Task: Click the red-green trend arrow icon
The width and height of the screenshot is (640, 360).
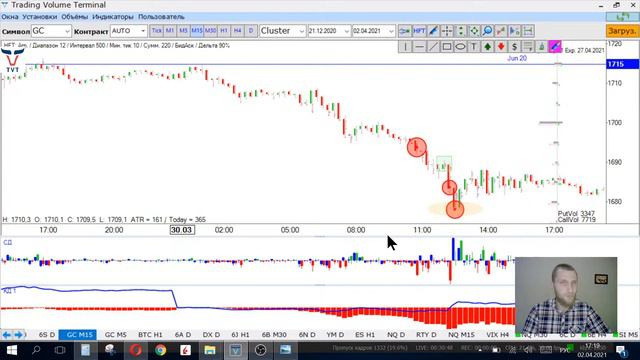Action: click(501, 31)
